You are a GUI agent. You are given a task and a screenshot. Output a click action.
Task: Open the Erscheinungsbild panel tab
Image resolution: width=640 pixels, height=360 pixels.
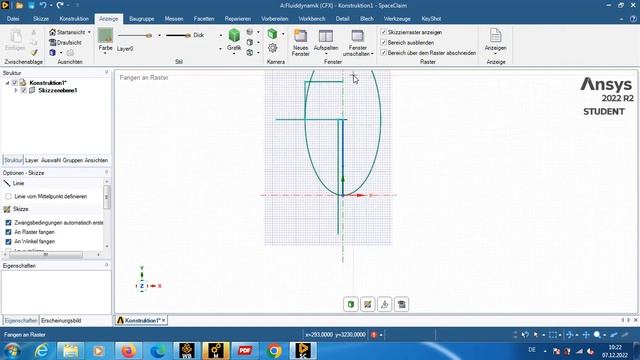point(61,321)
